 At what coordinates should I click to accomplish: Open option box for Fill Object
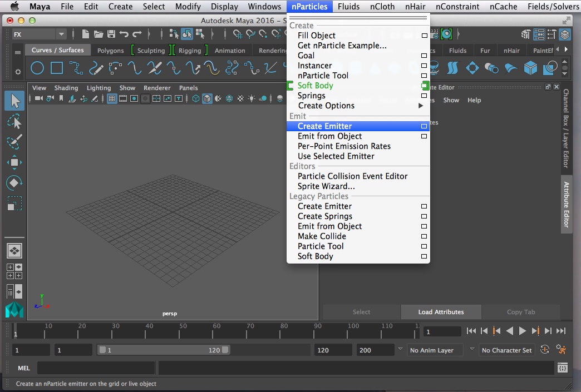[x=424, y=36]
